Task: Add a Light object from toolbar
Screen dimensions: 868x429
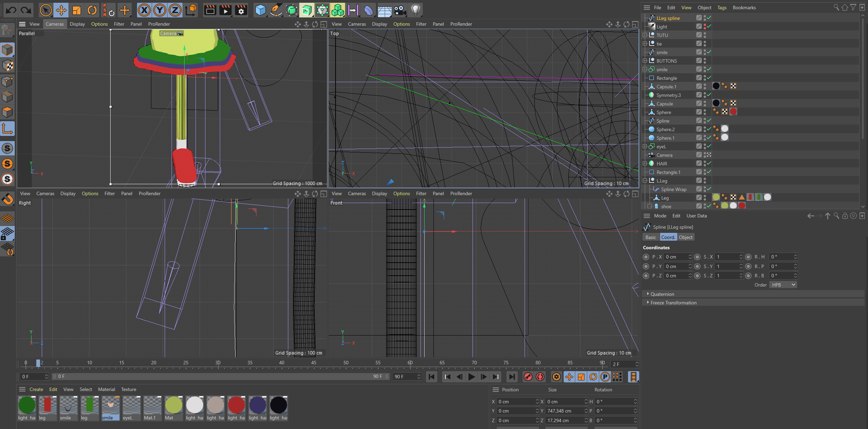Action: 415,10
